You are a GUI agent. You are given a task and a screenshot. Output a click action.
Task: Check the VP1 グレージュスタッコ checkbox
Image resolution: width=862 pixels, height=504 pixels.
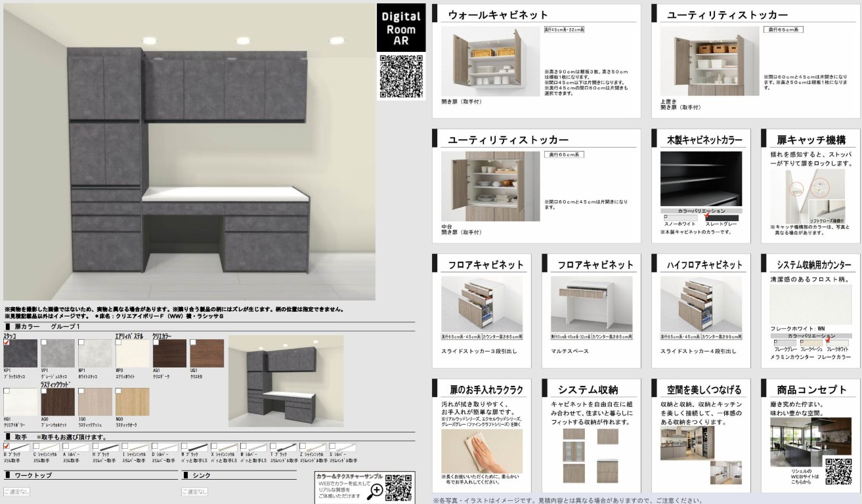[44, 342]
